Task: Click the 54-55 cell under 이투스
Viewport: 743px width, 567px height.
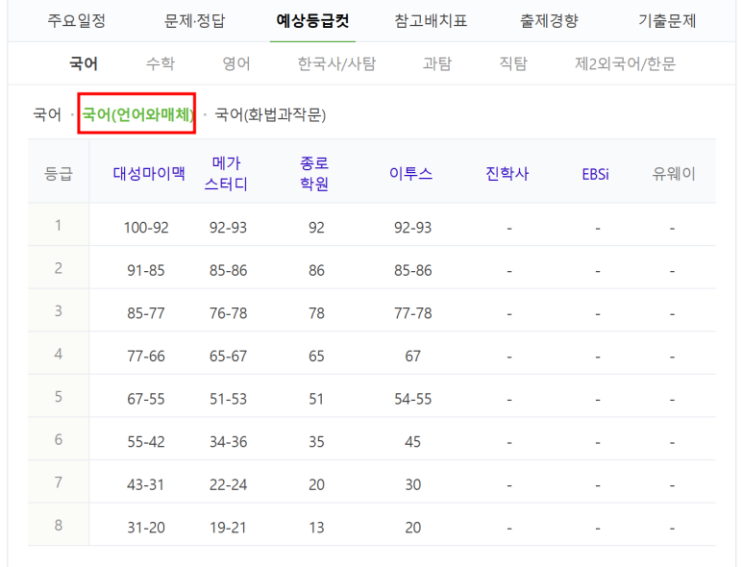Action: [413, 399]
